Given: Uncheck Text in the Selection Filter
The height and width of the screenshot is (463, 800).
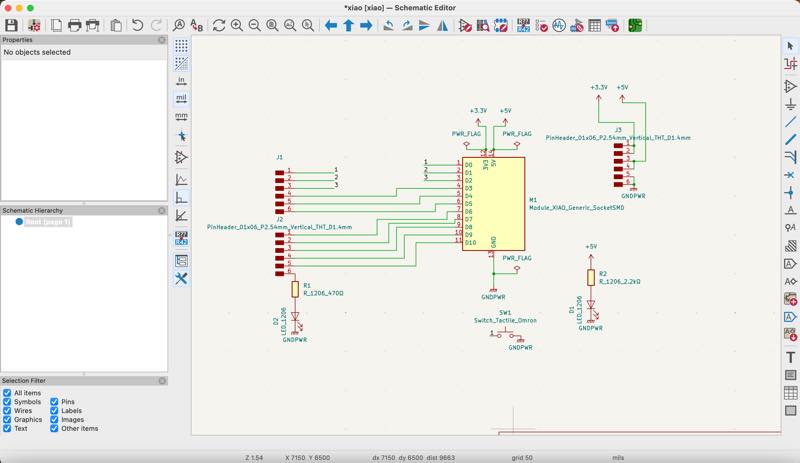Looking at the screenshot, I should click(x=7, y=428).
